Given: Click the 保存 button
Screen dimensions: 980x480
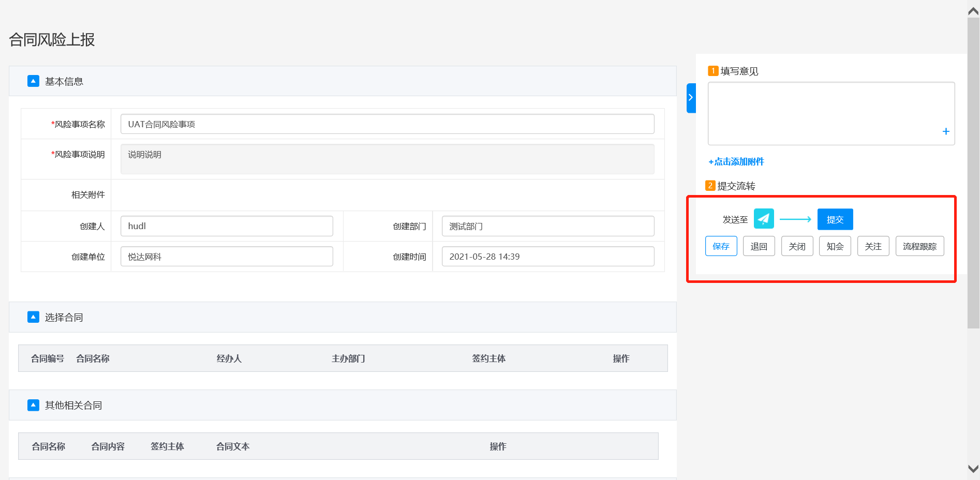Looking at the screenshot, I should (721, 246).
